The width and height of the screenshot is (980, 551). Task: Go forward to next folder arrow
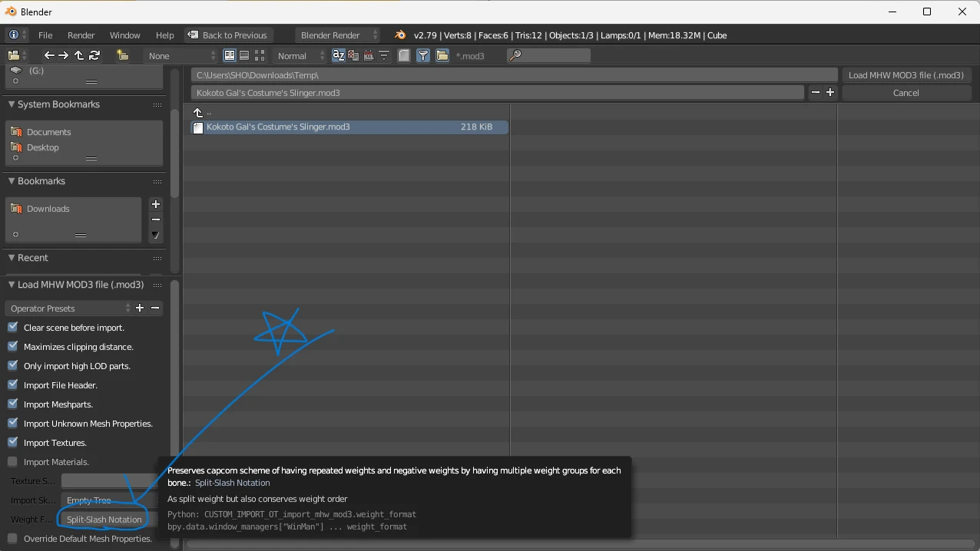click(x=64, y=55)
